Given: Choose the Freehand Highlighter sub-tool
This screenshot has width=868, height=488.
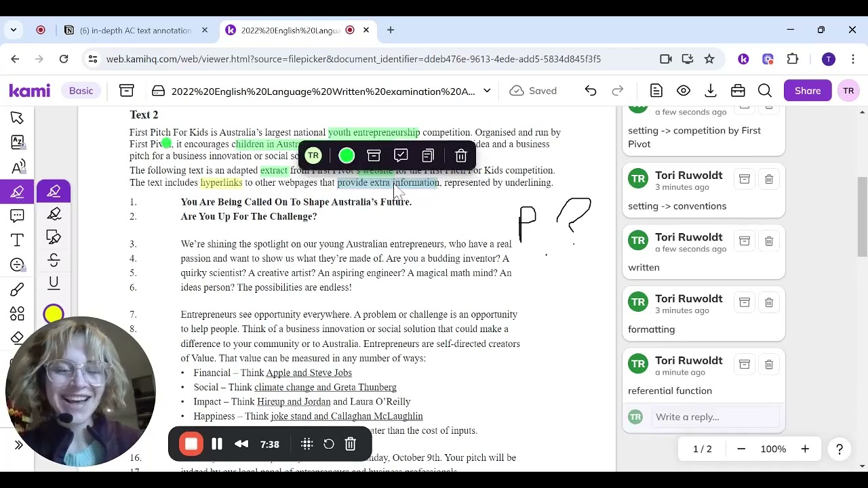Looking at the screenshot, I should 54,214.
